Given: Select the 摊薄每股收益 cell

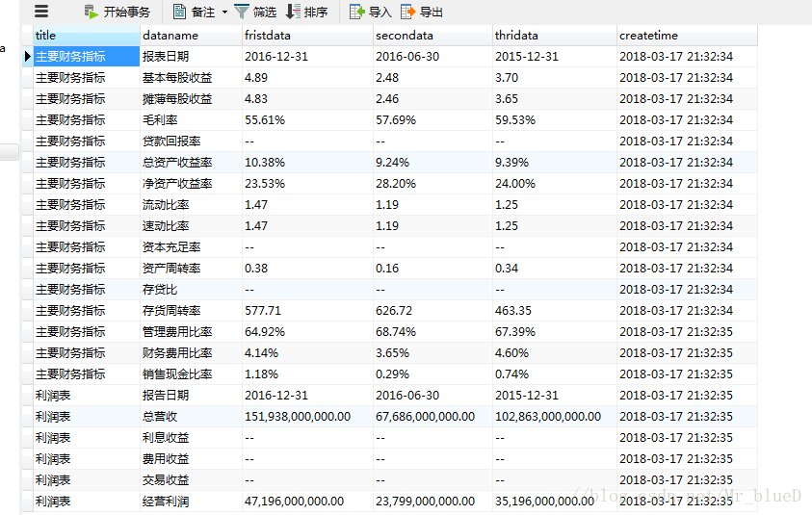Looking at the screenshot, I should click(191, 99).
